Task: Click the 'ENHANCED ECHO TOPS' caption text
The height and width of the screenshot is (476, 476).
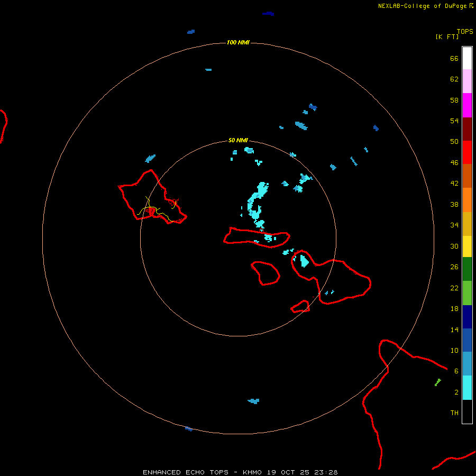Action: pyautogui.click(x=186, y=472)
